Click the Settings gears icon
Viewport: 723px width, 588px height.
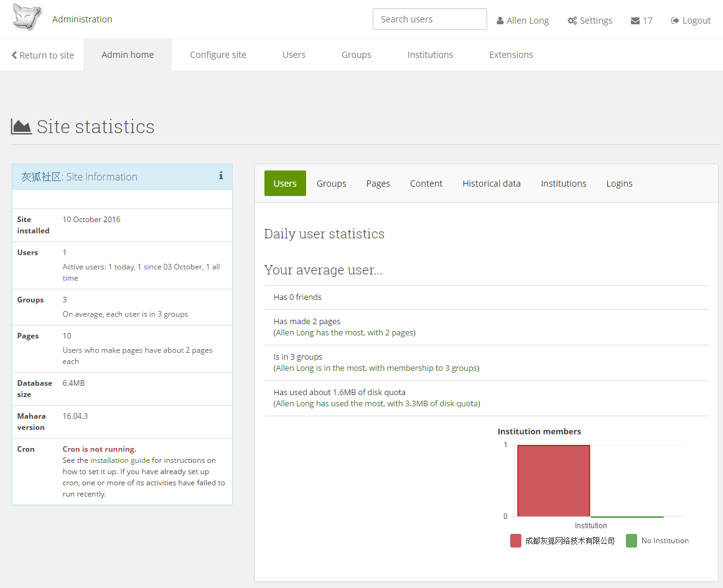click(x=572, y=21)
